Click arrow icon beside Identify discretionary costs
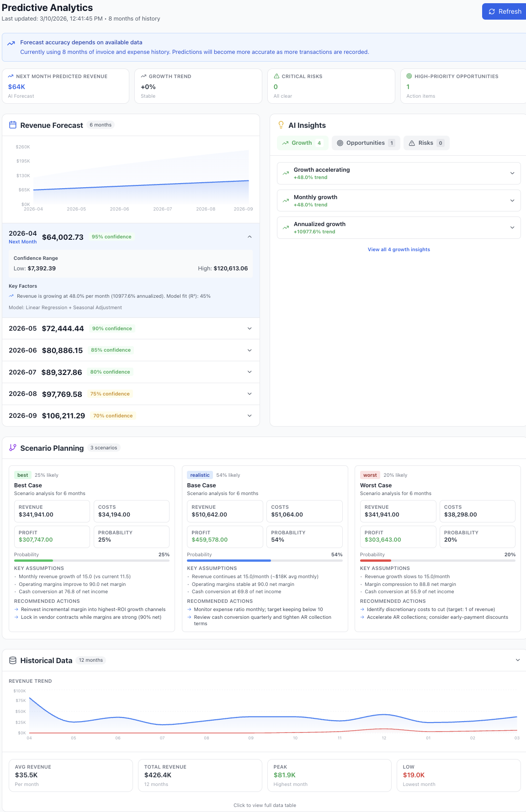526x812 pixels. point(362,609)
